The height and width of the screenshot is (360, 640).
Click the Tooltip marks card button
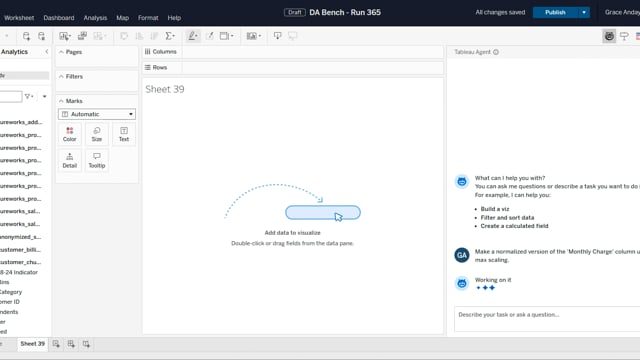tap(97, 160)
